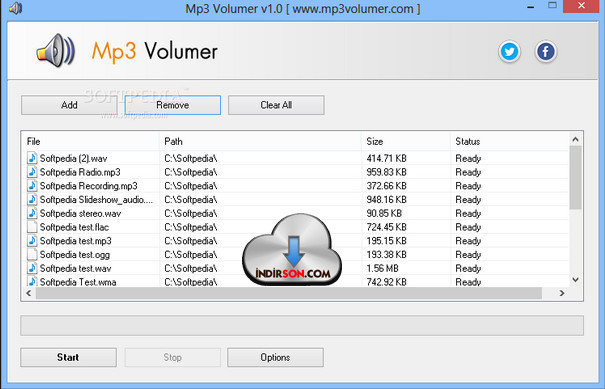Click the title bar speaker app icon
The image size is (605, 389).
pos(15,8)
